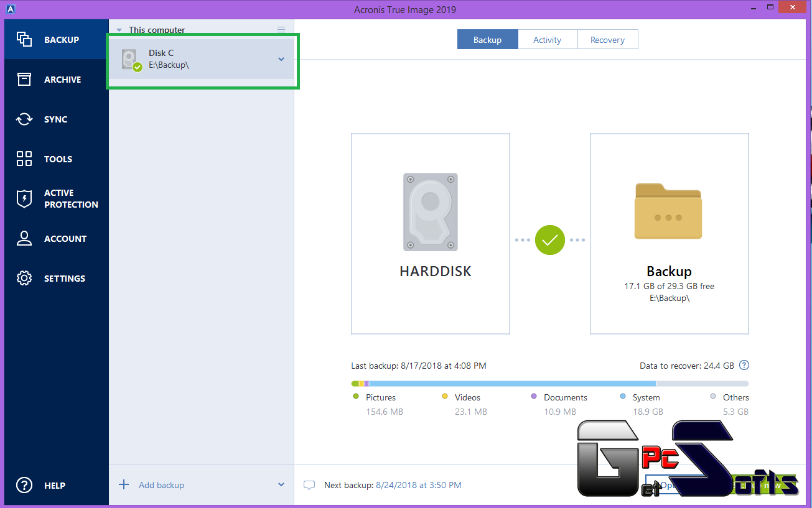Expand the Disk C backup chevron
Image resolution: width=812 pixels, height=508 pixels.
[x=281, y=59]
